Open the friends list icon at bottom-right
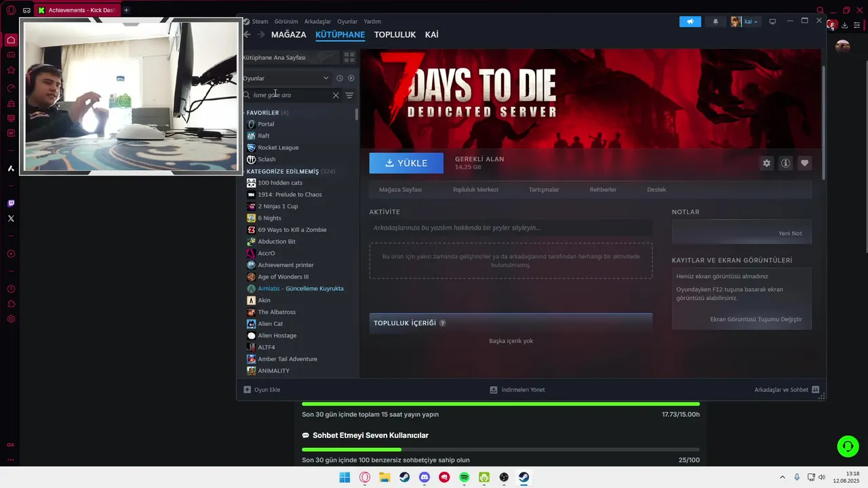The height and width of the screenshot is (488, 868). (816, 390)
